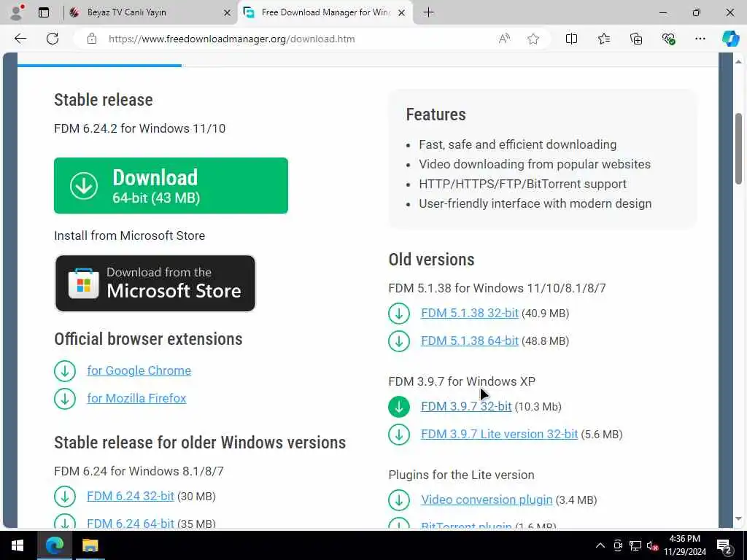Open the for Mozilla Firefox link
The width and height of the screenshot is (747, 560).
[x=136, y=398]
